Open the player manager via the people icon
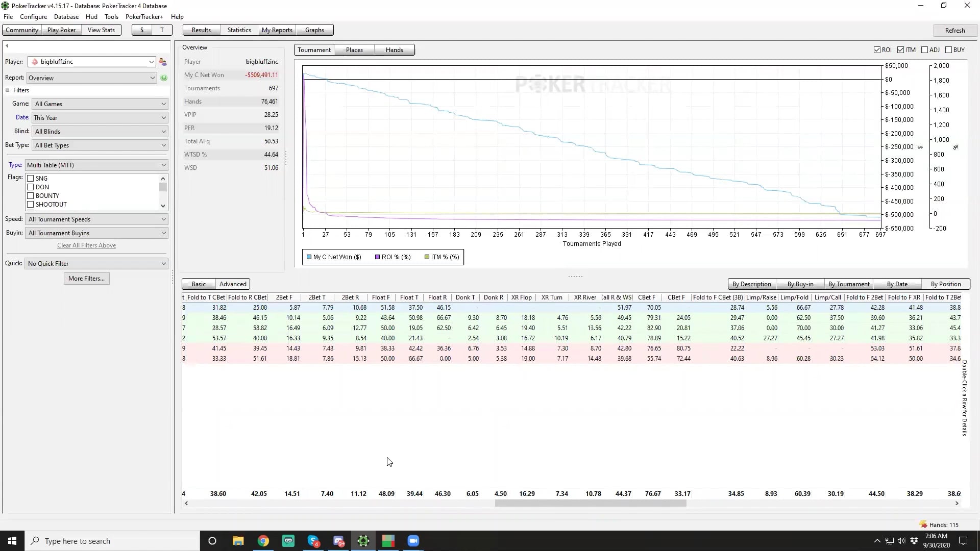 pos(163,62)
